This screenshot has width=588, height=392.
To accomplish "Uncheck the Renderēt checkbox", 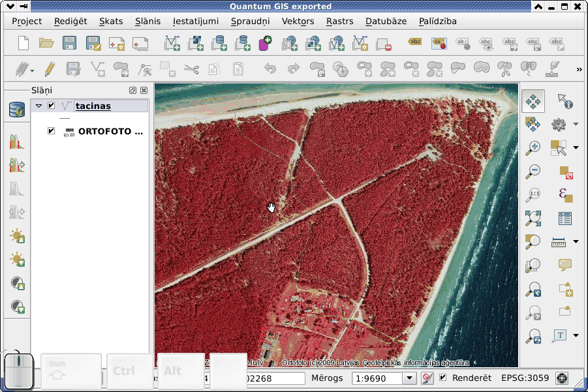I will 443,378.
